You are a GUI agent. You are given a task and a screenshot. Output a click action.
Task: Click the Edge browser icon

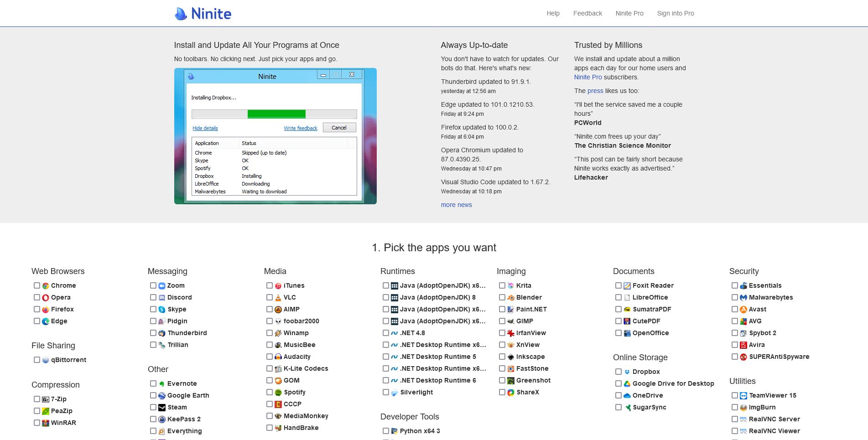tap(46, 321)
